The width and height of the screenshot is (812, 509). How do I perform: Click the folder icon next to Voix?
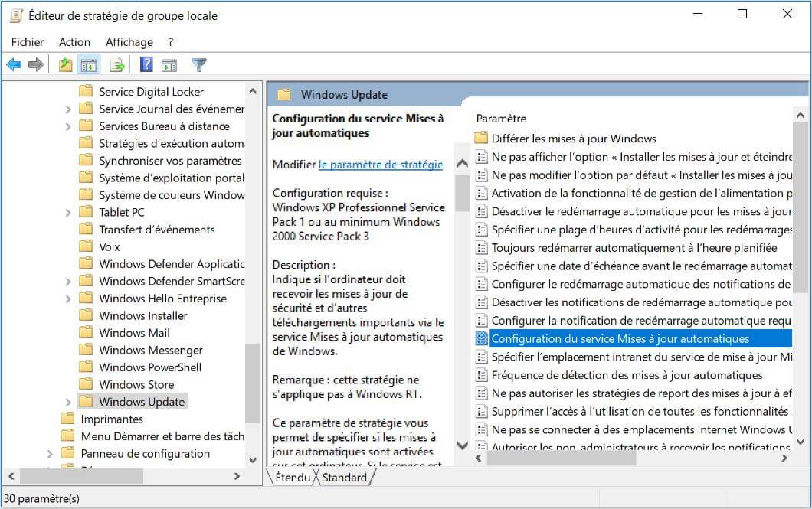pos(86,246)
